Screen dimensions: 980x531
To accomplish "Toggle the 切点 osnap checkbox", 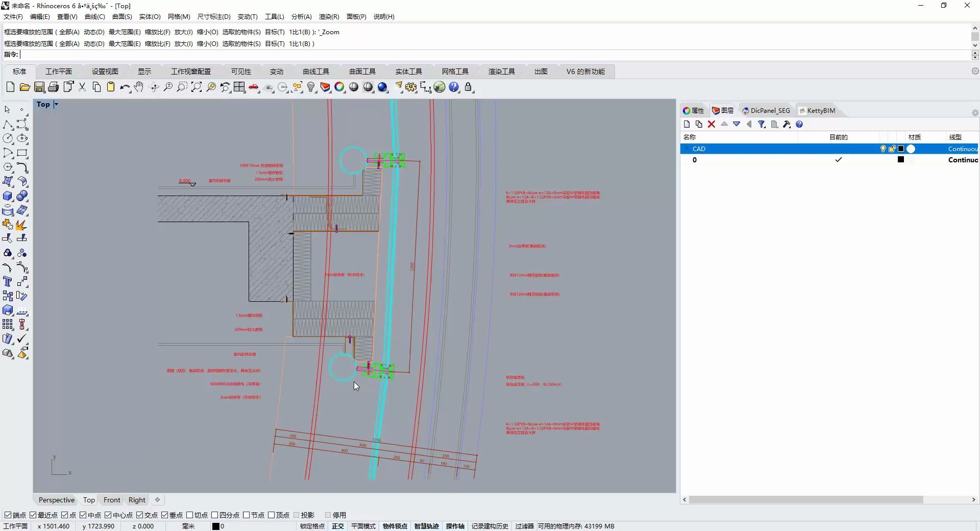I will click(x=190, y=515).
